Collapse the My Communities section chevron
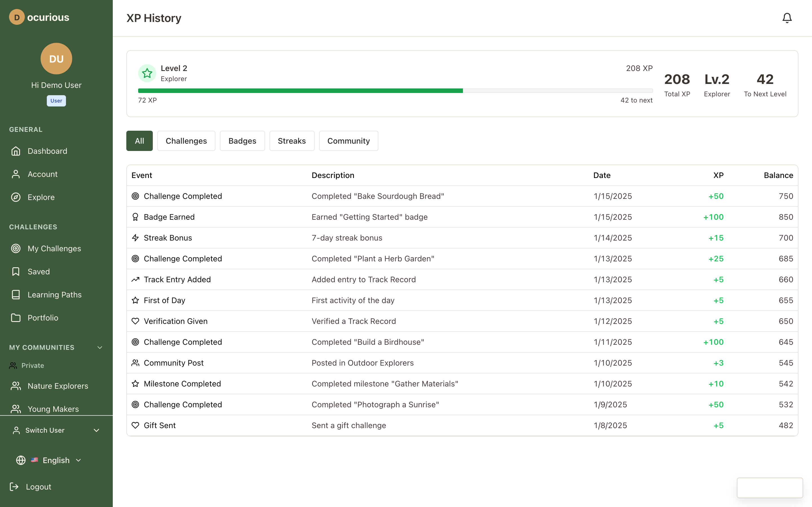 pos(100,347)
